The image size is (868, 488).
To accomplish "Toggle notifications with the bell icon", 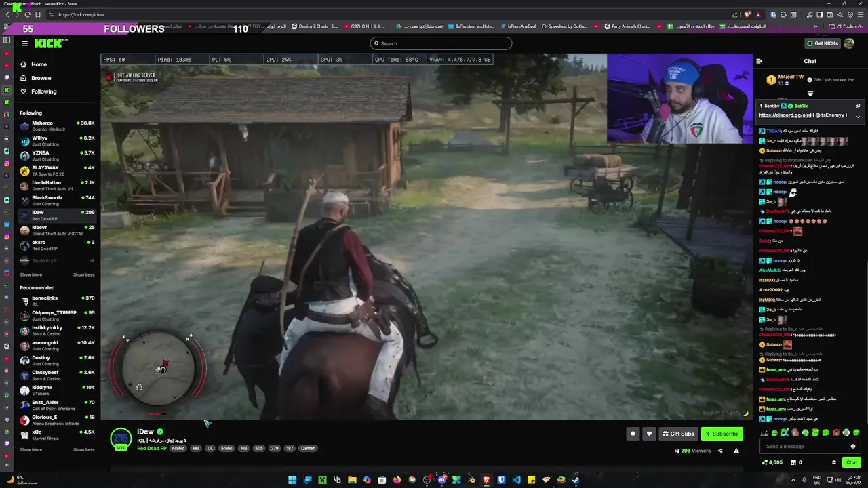I will 633,434.
